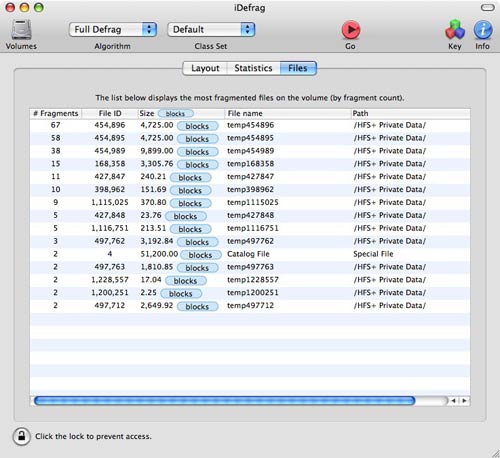Open the Default class set dropdown

coord(211,30)
